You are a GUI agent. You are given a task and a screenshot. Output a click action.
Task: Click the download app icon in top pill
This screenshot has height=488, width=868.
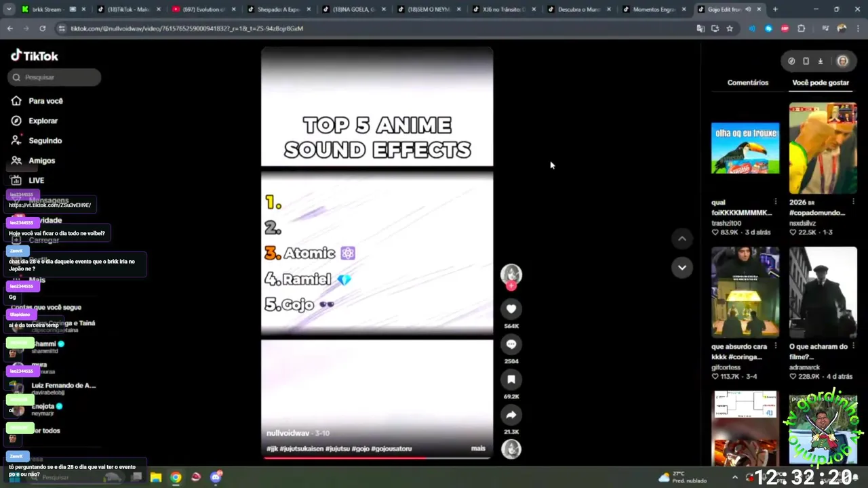coord(820,61)
